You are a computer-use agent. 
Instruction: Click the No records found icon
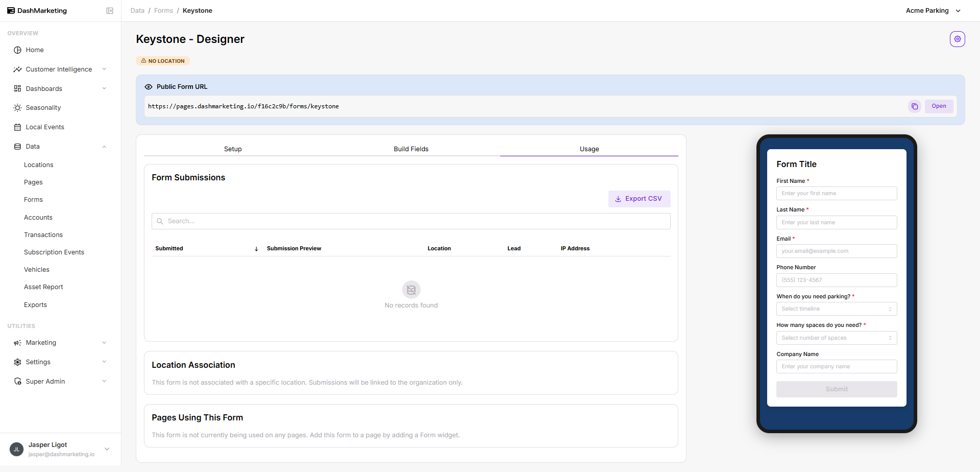[411, 290]
